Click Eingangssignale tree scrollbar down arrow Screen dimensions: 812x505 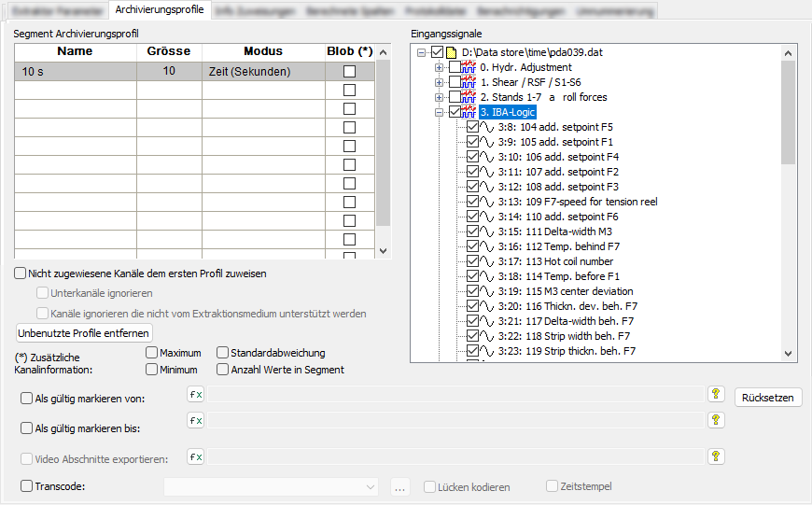[788, 354]
